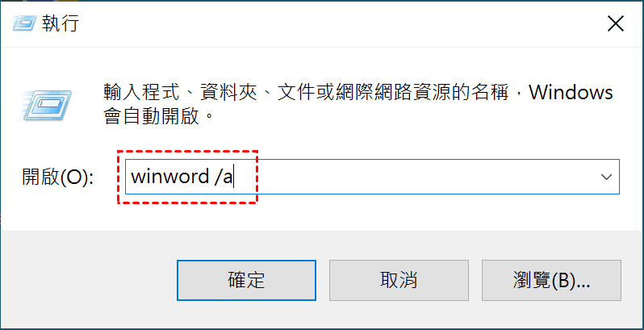Click the red dashed highlight border around winword /a
The image size is (644, 330).
click(x=188, y=152)
